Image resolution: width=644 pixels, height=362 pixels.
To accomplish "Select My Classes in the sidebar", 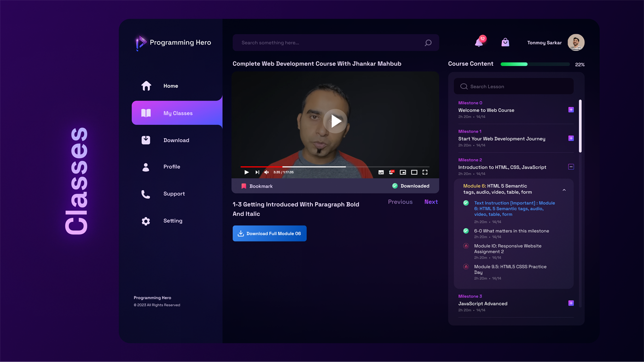I will pyautogui.click(x=177, y=113).
